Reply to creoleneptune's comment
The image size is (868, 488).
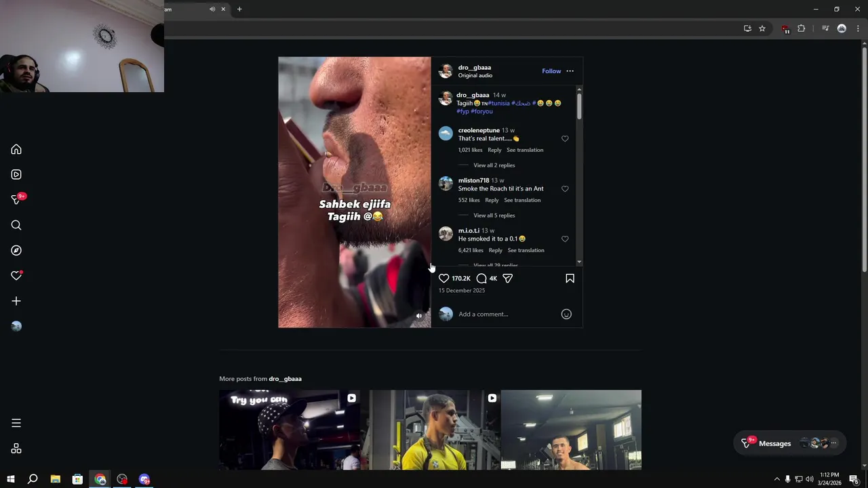[494, 150]
